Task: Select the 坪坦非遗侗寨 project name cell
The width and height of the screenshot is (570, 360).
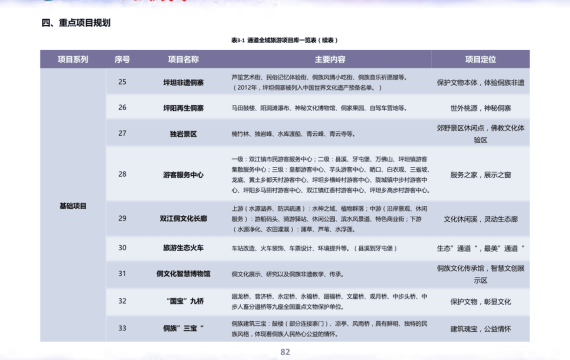Action: 183,83
